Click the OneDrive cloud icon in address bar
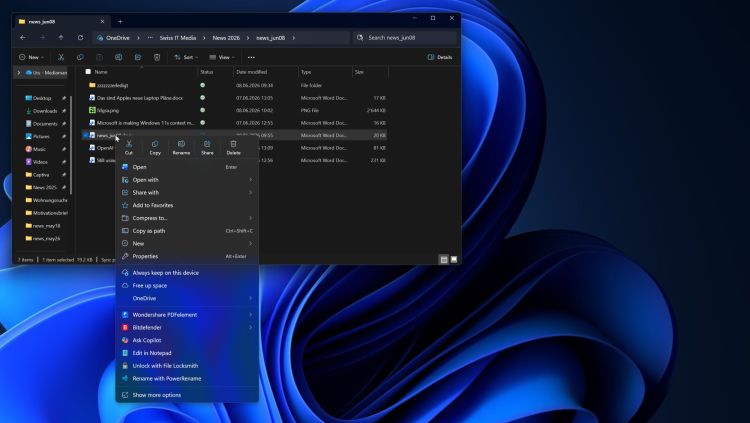 (100, 37)
